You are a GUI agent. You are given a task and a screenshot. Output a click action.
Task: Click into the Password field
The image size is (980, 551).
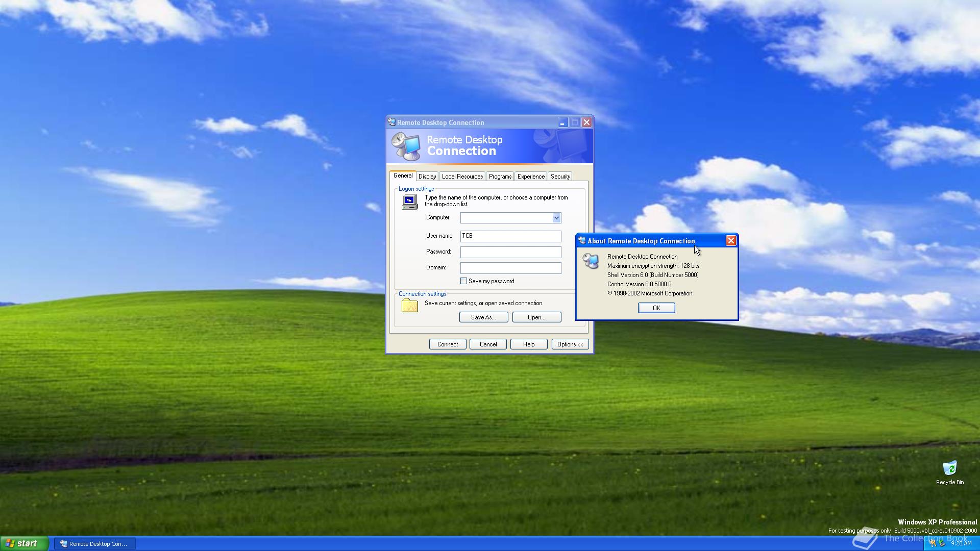pos(510,252)
